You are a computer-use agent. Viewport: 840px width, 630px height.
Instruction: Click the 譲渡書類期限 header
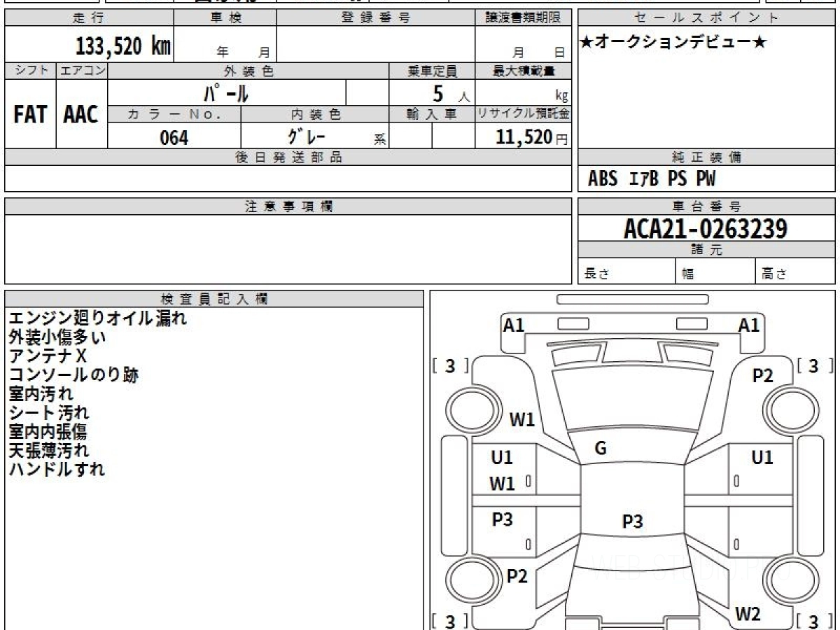pos(523,18)
